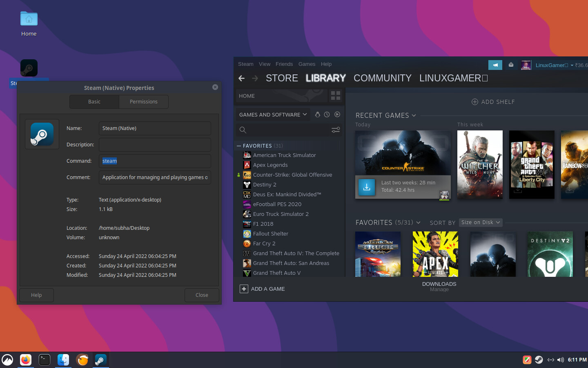Open Steam notifications envelope icon
Image resolution: width=588 pixels, height=368 pixels.
[x=511, y=65]
